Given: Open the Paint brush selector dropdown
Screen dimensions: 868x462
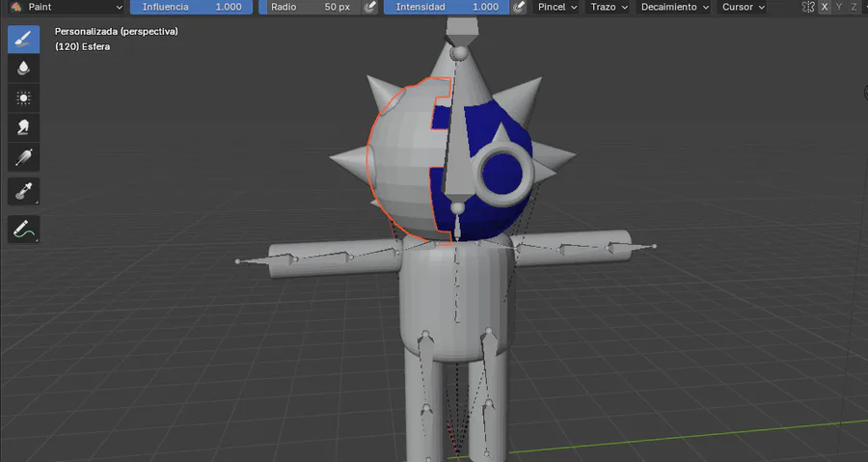Looking at the screenshot, I should (x=67, y=7).
